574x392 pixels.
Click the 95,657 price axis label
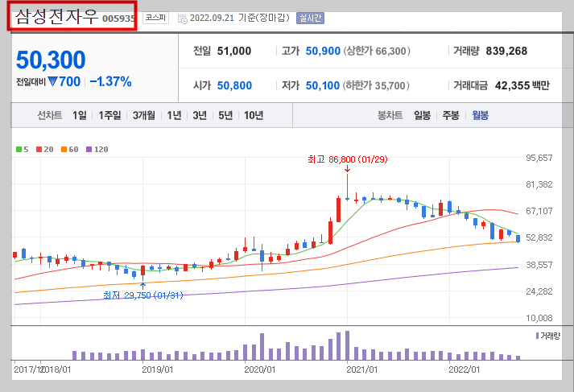click(539, 158)
